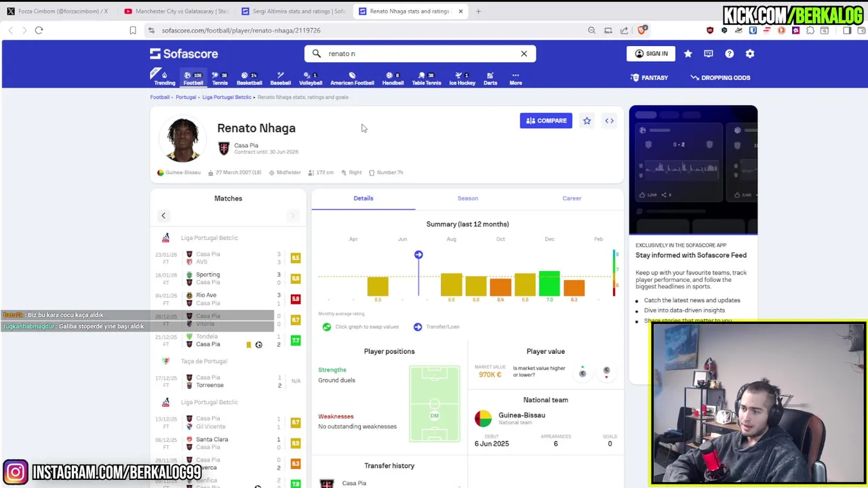The height and width of the screenshot is (488, 868).
Task: Open the TV schedule icon in header
Action: [709, 54]
